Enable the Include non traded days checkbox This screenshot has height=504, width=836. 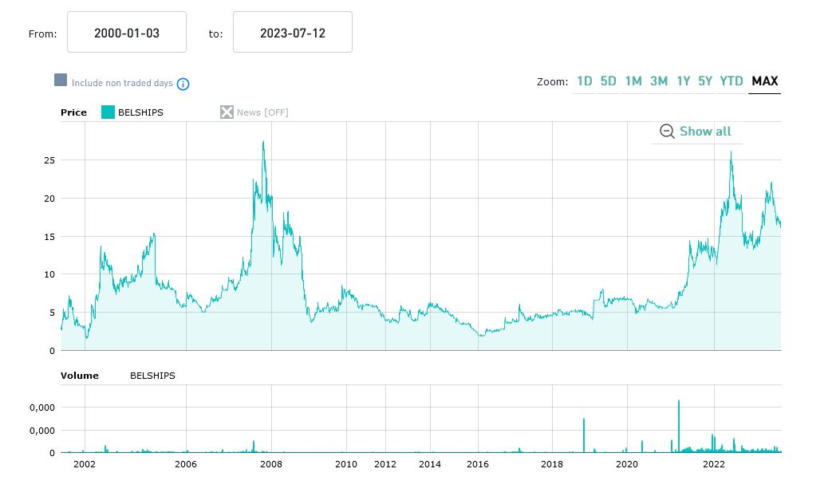61,80
